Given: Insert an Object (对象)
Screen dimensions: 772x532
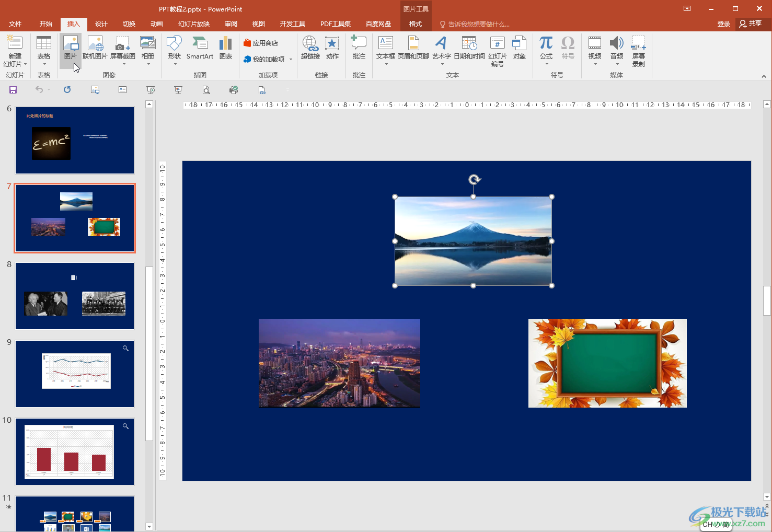Looking at the screenshot, I should click(x=520, y=48).
